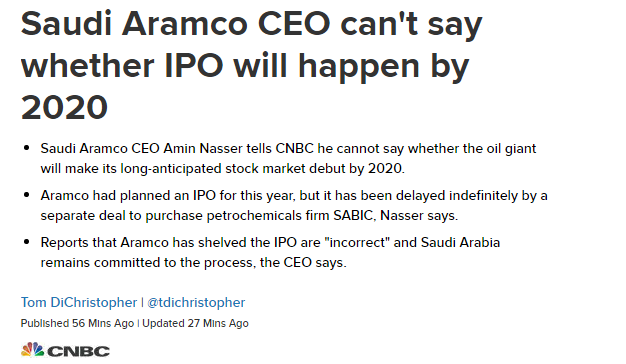
Task: Click the first bullet marker dot
Action: 27,148
